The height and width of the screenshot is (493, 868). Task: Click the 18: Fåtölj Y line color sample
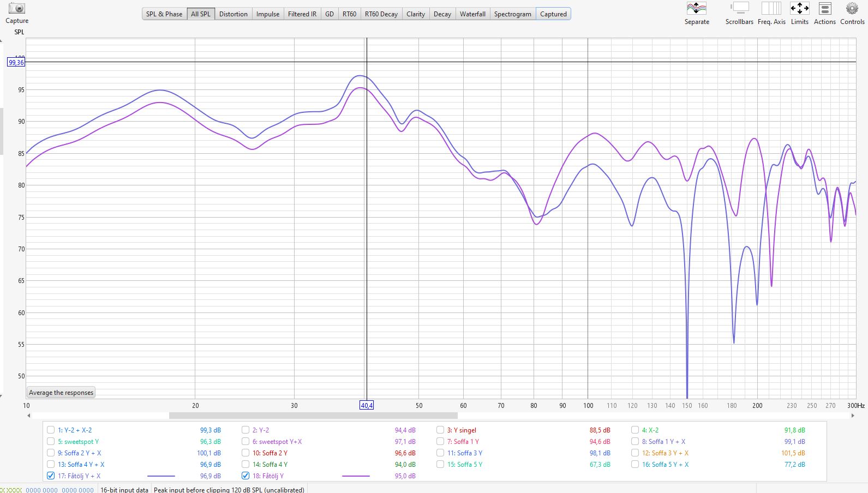pyautogui.click(x=356, y=476)
